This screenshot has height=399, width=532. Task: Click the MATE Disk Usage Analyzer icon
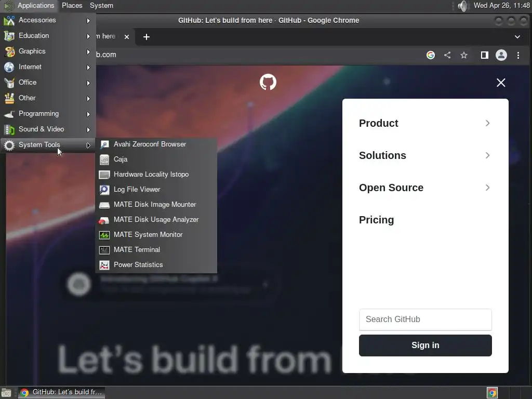(104, 220)
